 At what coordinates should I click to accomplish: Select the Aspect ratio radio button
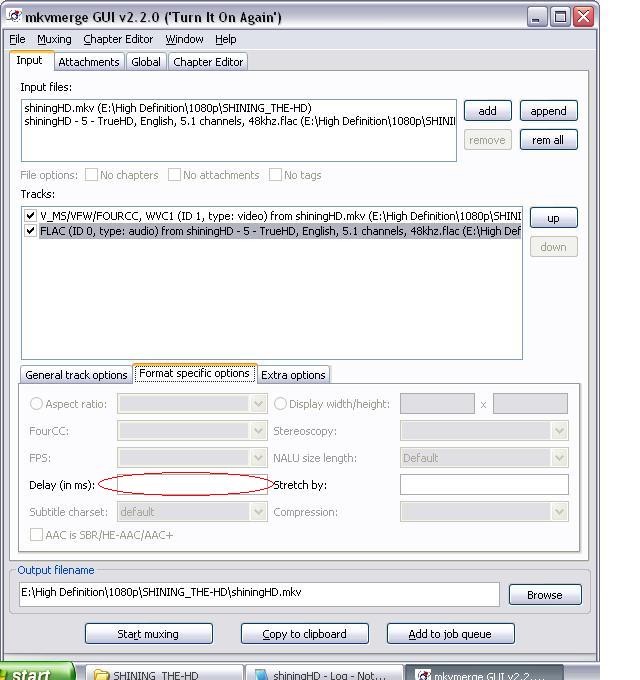36,404
